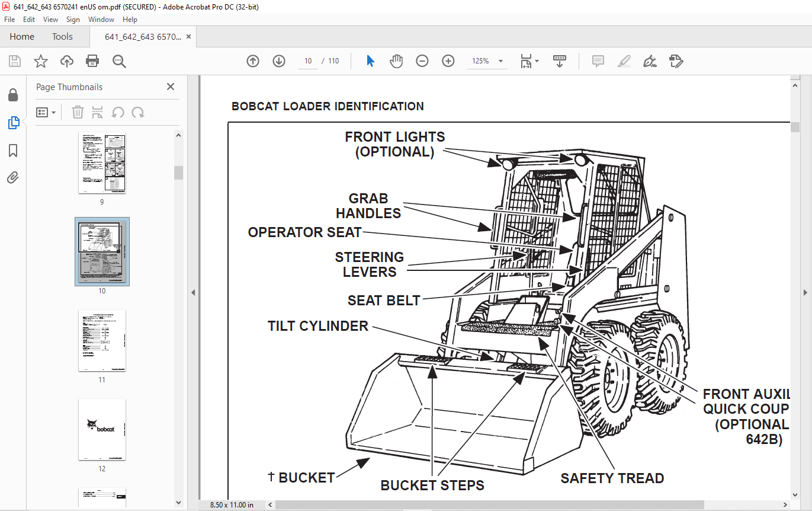Click the Insert pages icon in thumbnails panel

98,112
